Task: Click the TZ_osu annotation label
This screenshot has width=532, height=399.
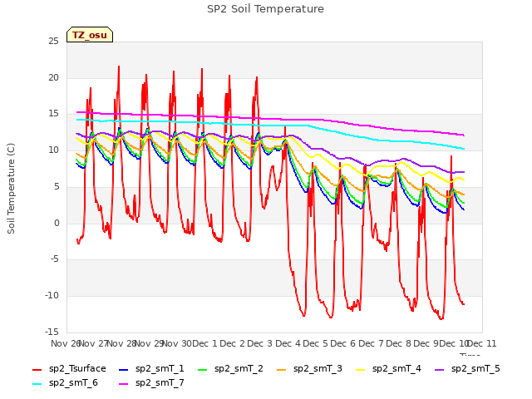Action: 90,35
